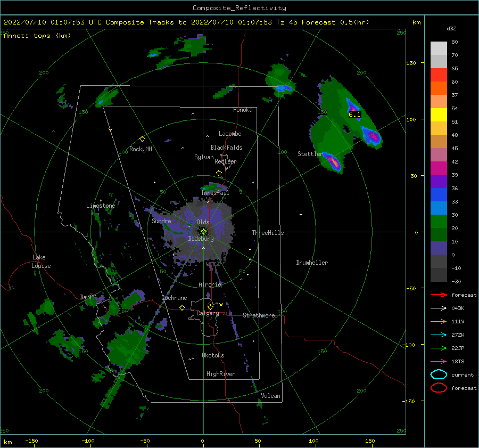Click the Calgary city label
The width and height of the screenshot is (479, 448).
208,313
